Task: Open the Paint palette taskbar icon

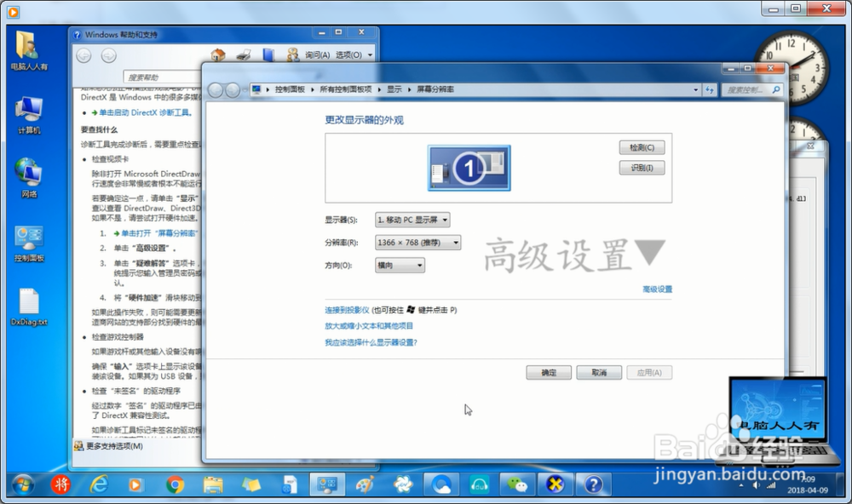Action: (x=365, y=484)
